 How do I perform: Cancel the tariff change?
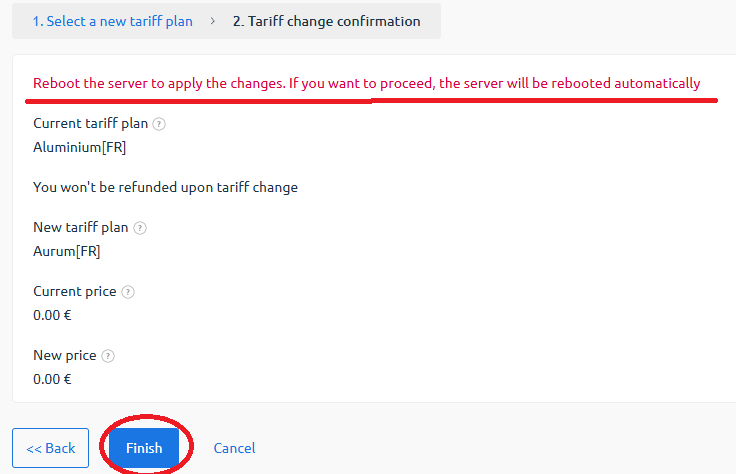click(x=234, y=448)
